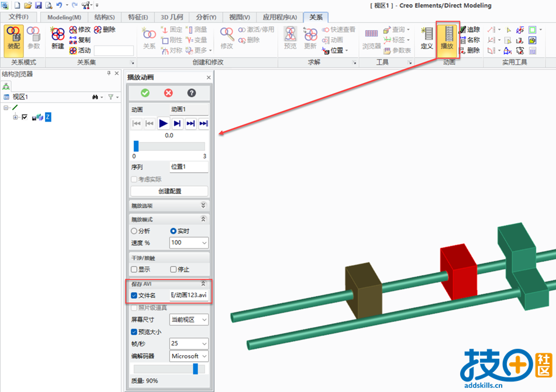Uncheck the 文件名 save AVI checkbox
Image resolution: width=556 pixels, height=392 pixels.
point(134,295)
